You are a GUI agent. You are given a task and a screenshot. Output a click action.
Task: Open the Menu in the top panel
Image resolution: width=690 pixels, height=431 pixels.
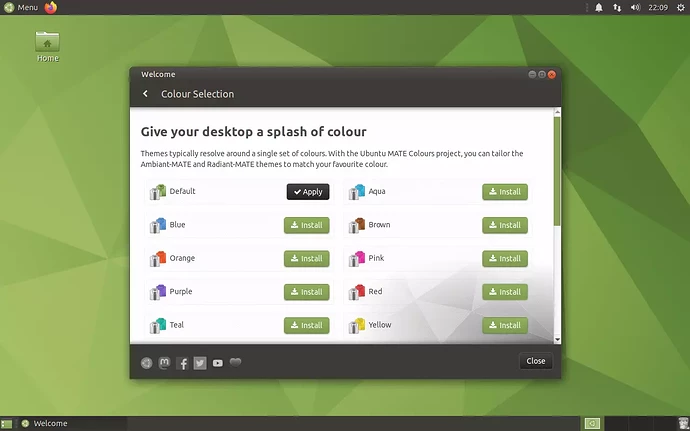[21, 7]
